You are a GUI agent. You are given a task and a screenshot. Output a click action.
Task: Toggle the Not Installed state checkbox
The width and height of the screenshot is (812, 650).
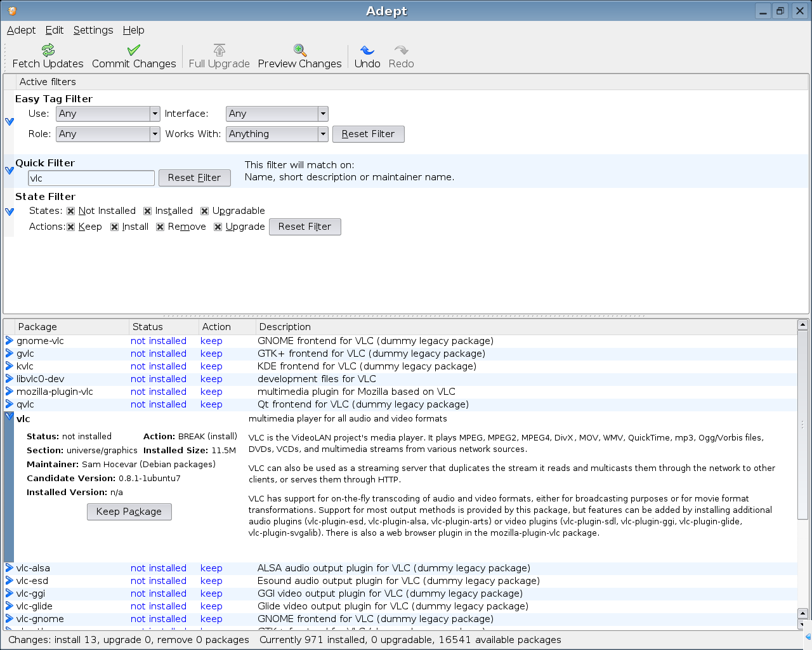coord(71,211)
